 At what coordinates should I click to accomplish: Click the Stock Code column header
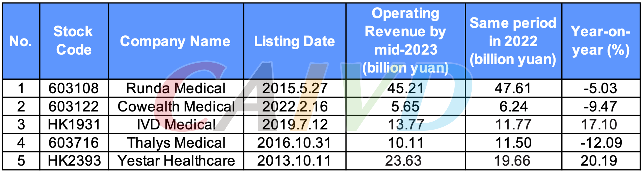73,41
